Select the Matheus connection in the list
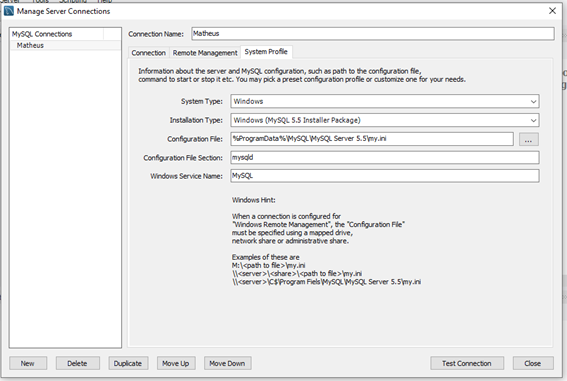The image size is (567, 381). point(65,45)
